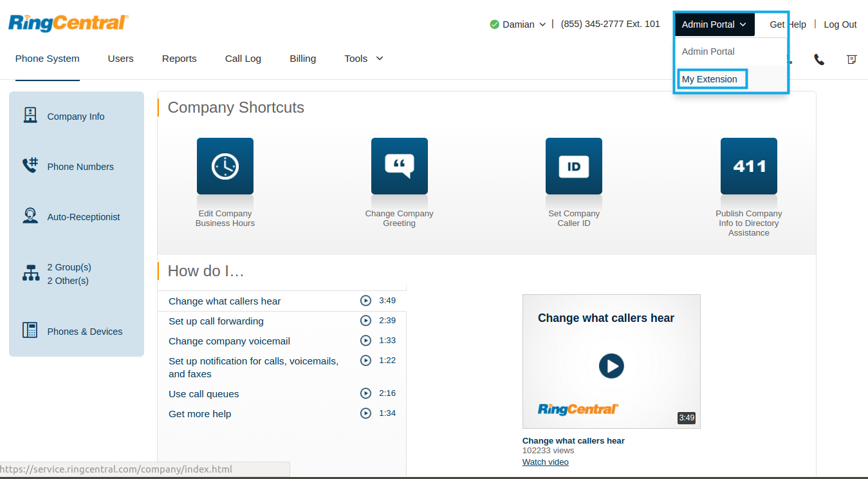Viewport: 868px width, 479px height.
Task: Play the 'Get more help' video icon
Action: (x=365, y=413)
